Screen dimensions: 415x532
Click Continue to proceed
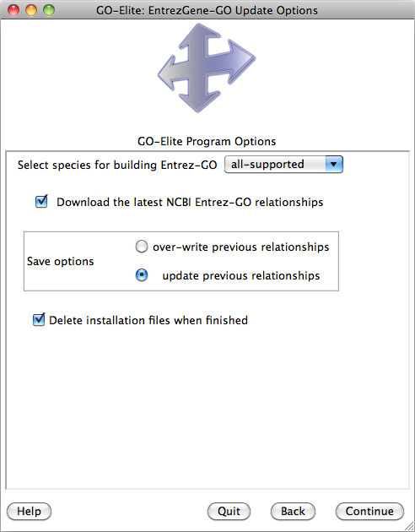(x=369, y=511)
